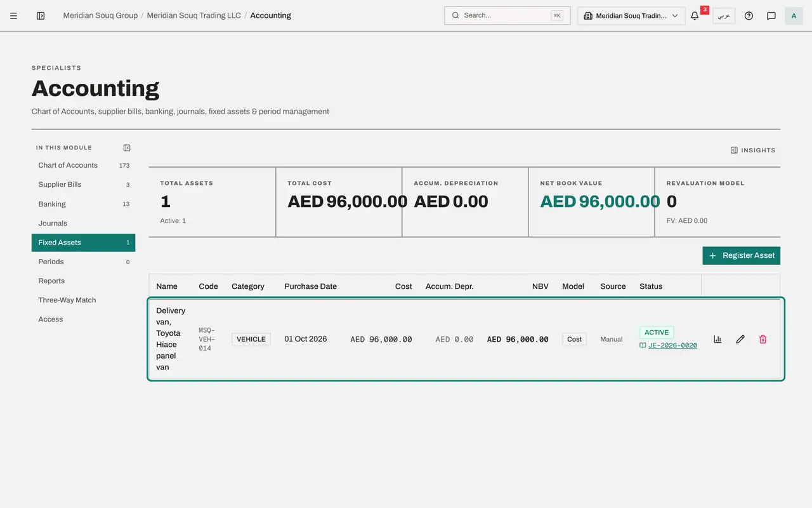Go to Reports section
Screen dimensions: 812x508
pos(83,281)
